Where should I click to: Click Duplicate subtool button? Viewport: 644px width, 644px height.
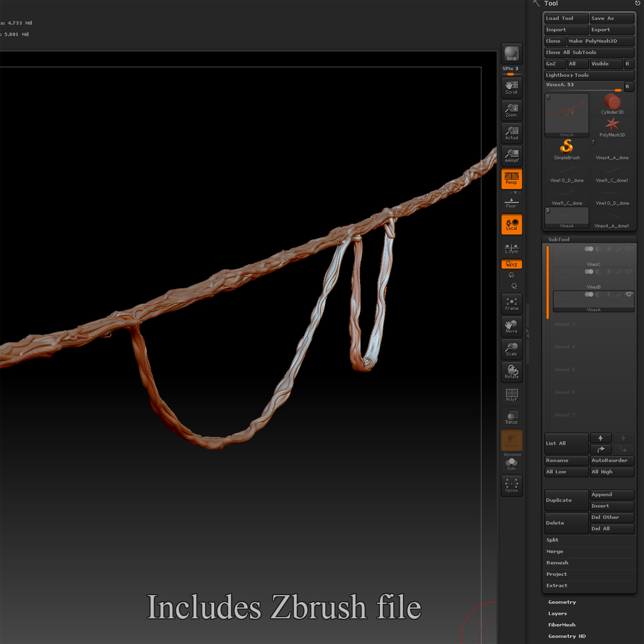tap(566, 500)
